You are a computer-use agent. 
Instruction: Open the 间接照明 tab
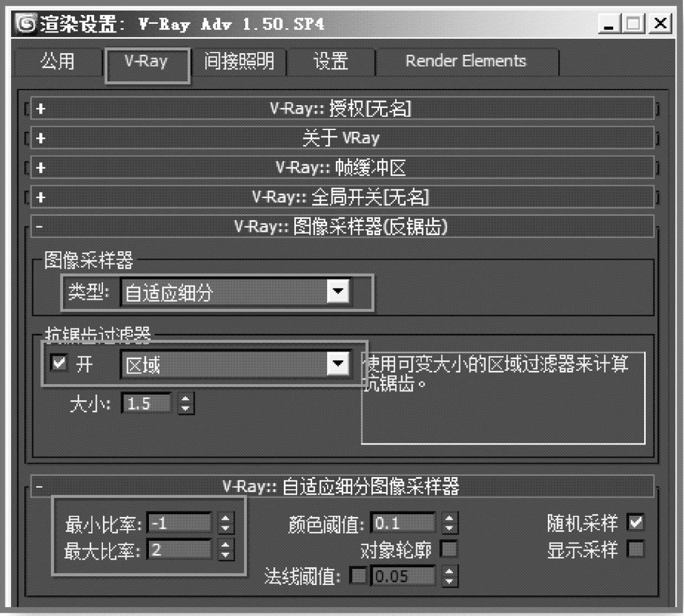click(x=239, y=62)
